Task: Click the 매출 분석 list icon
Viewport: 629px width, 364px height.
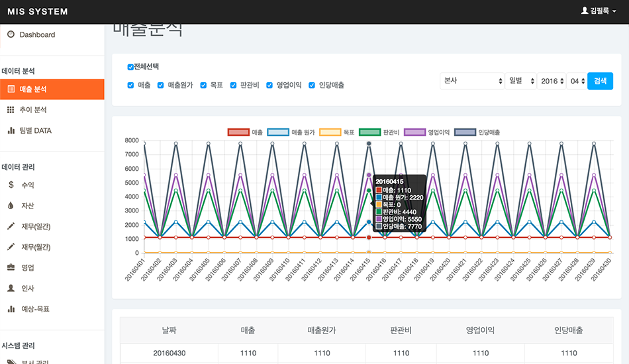Action: (11, 89)
